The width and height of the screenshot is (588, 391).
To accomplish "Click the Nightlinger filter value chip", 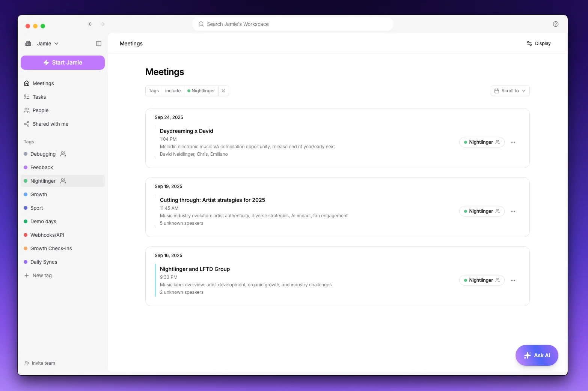I will (201, 91).
